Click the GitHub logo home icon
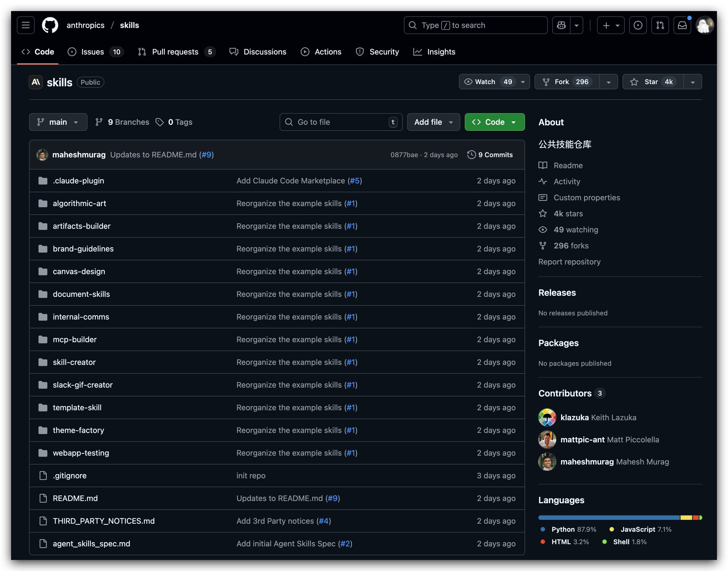728x571 pixels. (50, 25)
